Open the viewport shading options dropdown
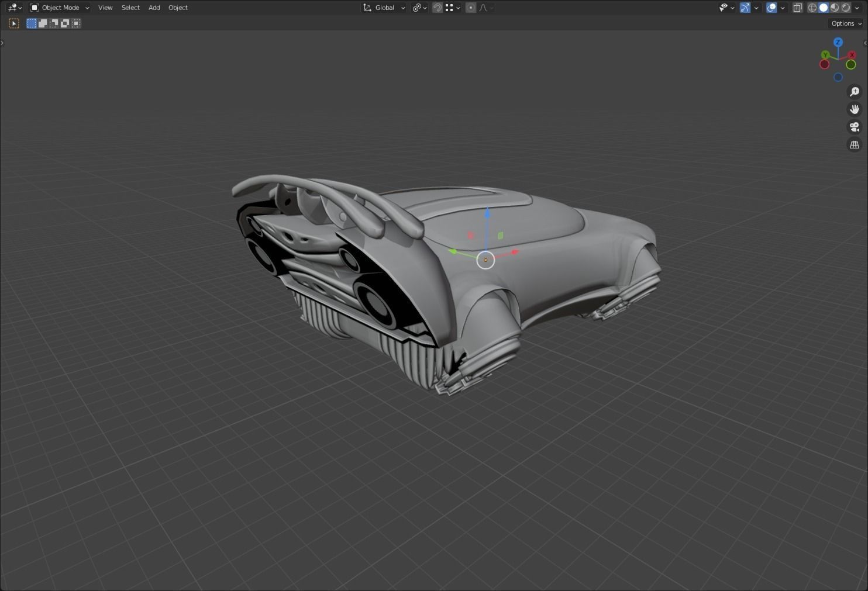 tap(857, 8)
